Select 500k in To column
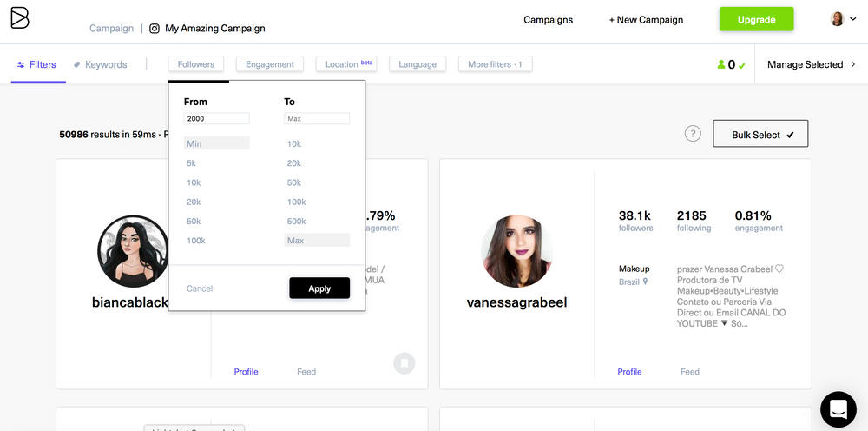This screenshot has width=868, height=431. pos(296,222)
